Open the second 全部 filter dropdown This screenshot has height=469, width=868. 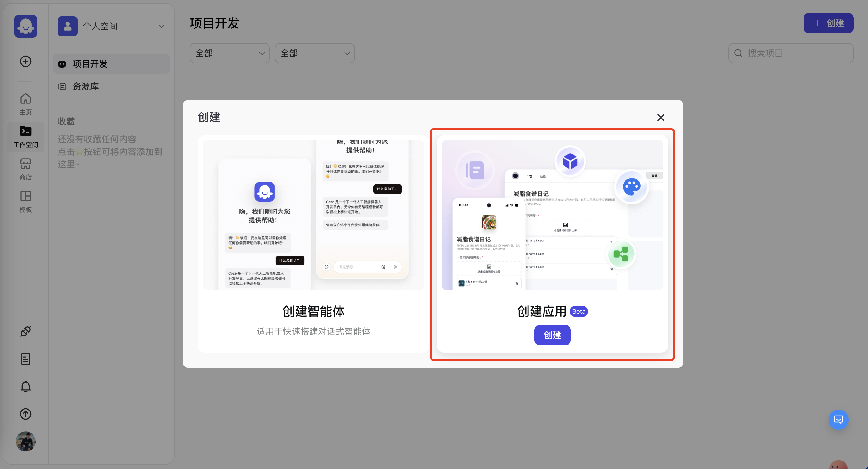[314, 53]
